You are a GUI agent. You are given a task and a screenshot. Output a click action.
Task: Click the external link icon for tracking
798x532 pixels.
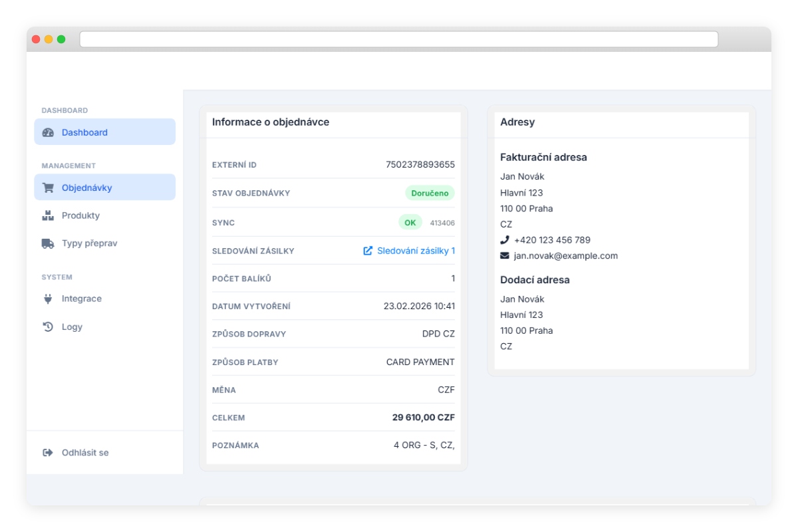(368, 251)
